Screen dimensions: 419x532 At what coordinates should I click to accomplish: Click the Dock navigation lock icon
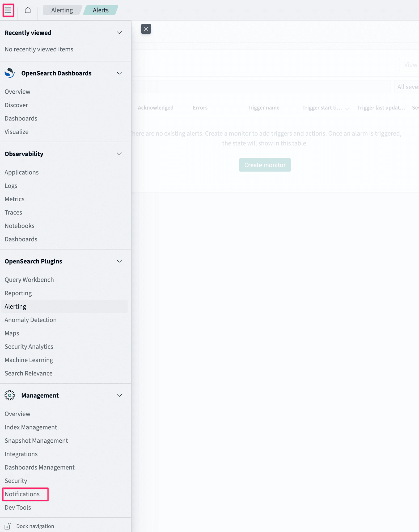tap(8, 526)
